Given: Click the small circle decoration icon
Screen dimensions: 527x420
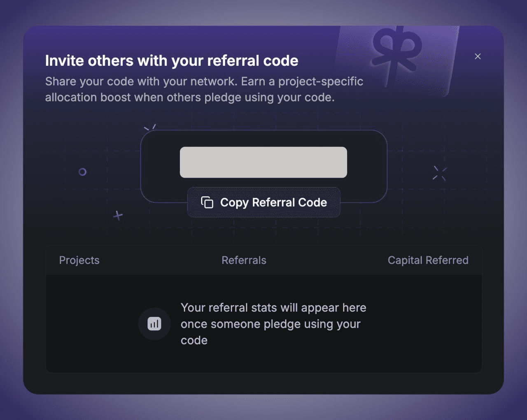Looking at the screenshot, I should click(x=82, y=172).
